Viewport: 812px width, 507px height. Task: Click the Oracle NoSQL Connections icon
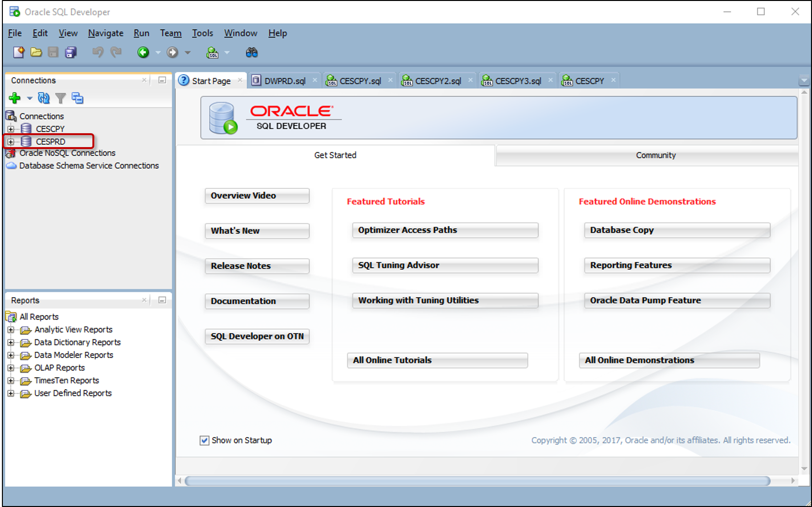11,153
